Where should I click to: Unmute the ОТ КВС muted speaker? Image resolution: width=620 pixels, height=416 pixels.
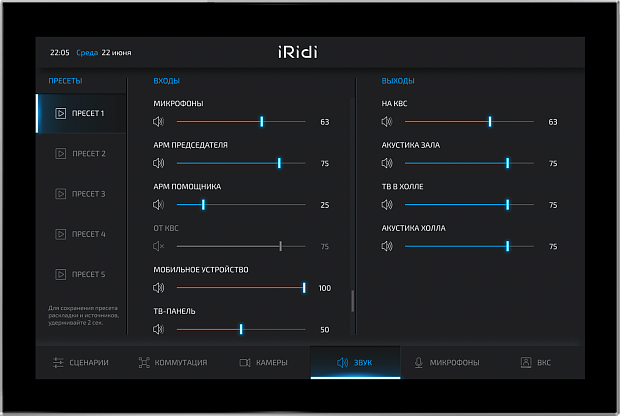pos(158,246)
